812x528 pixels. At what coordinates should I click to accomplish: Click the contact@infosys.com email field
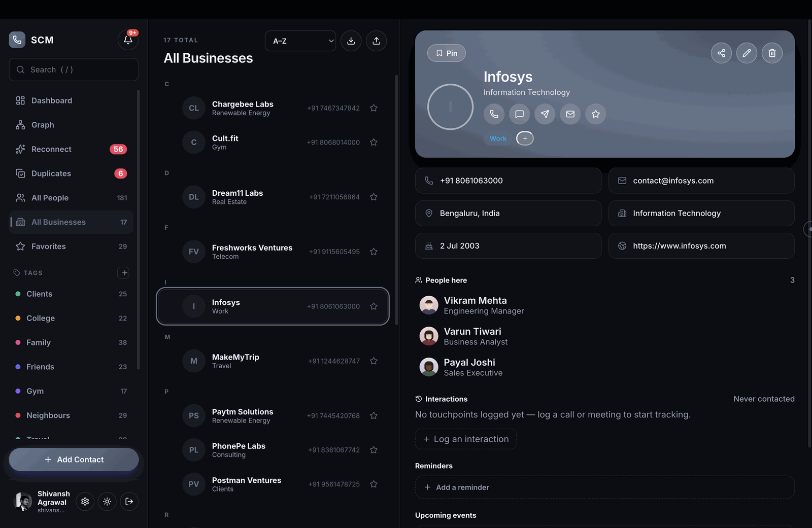701,181
